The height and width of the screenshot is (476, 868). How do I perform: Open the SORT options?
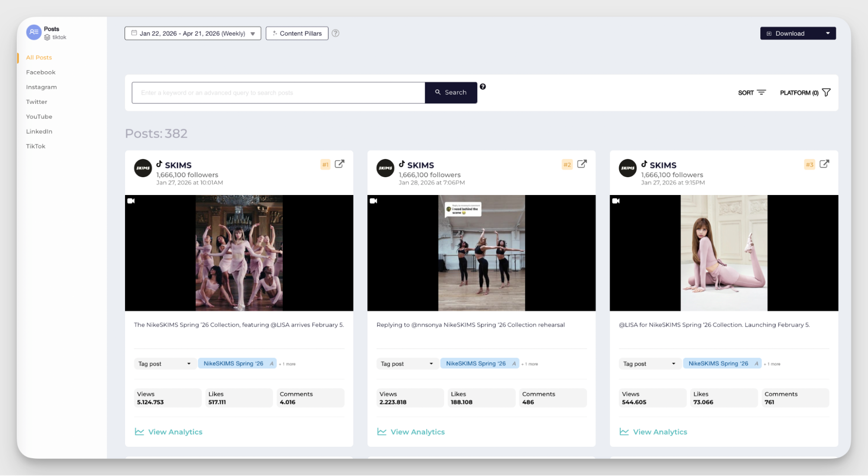(x=752, y=93)
